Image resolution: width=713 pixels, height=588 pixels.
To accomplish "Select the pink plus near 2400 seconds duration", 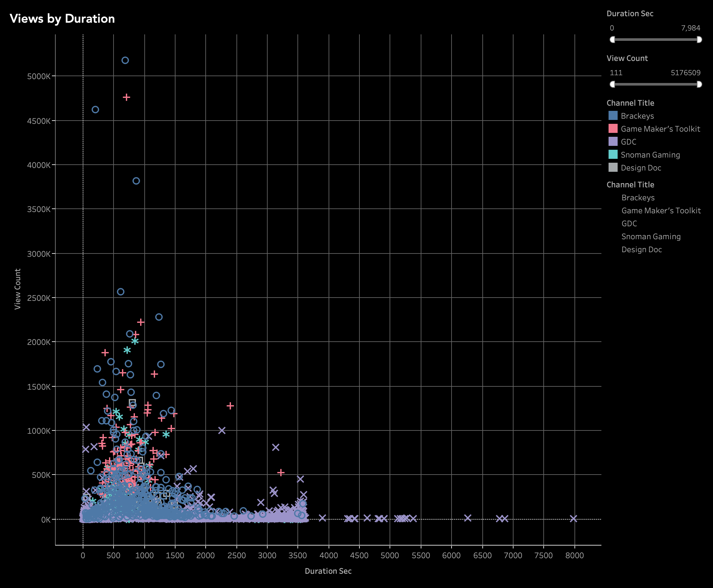I will pyautogui.click(x=230, y=406).
